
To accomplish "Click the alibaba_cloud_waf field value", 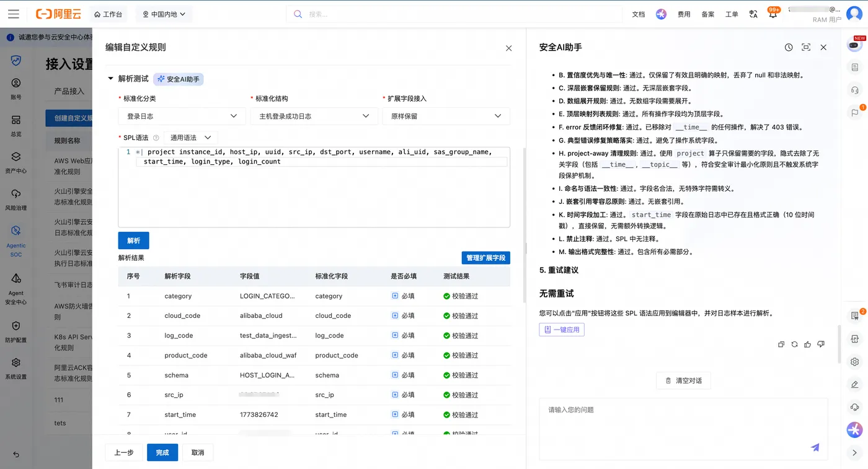I will pyautogui.click(x=268, y=356).
